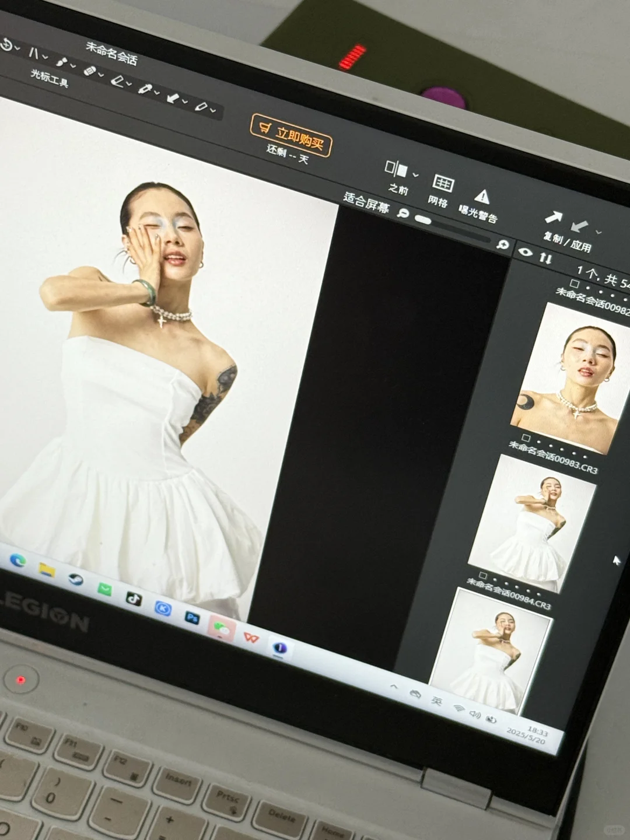Adjust the viewer zoom slider handle

[423, 220]
